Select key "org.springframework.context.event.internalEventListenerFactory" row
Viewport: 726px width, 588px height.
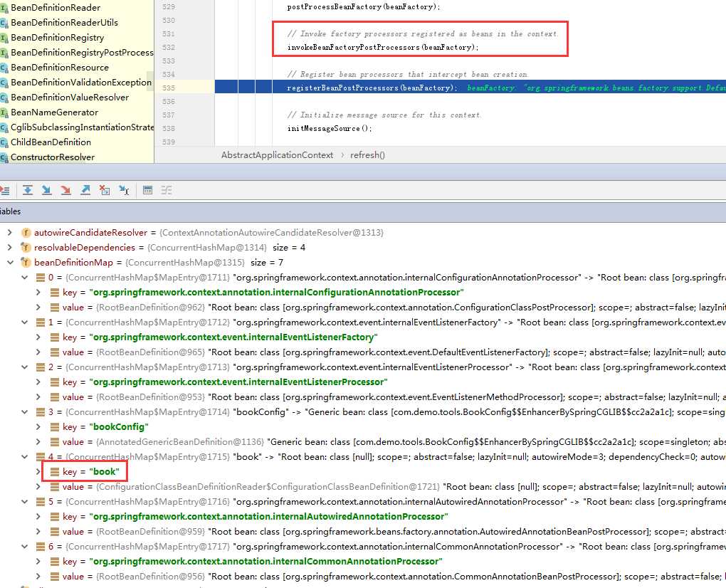tap(220, 337)
